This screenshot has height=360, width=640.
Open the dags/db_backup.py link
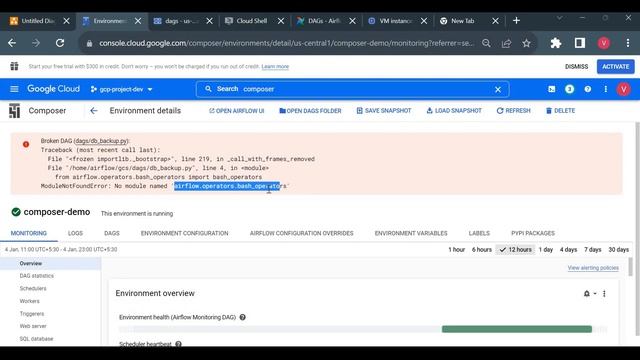(x=101, y=141)
